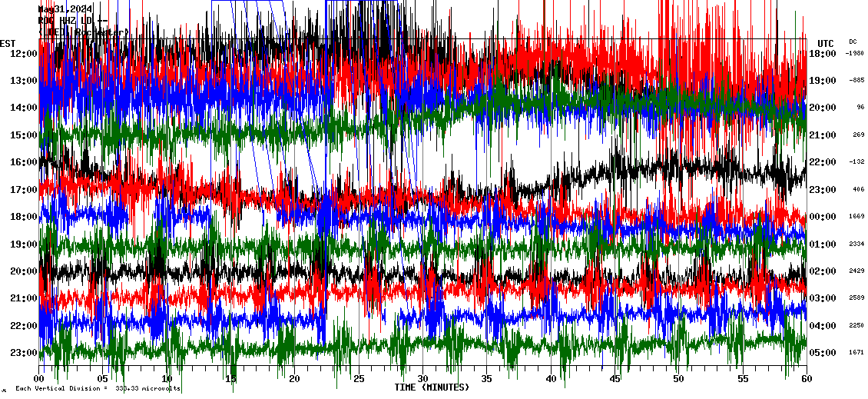Image resolution: width=868 pixels, height=399 pixels.
Task: Select the ROC HHZ LD station label
Action: 71,21
